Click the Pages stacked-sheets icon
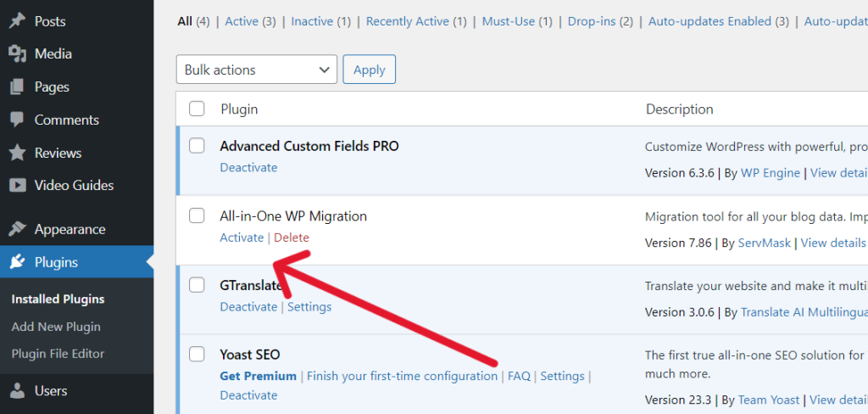The image size is (868, 414). click(x=18, y=87)
